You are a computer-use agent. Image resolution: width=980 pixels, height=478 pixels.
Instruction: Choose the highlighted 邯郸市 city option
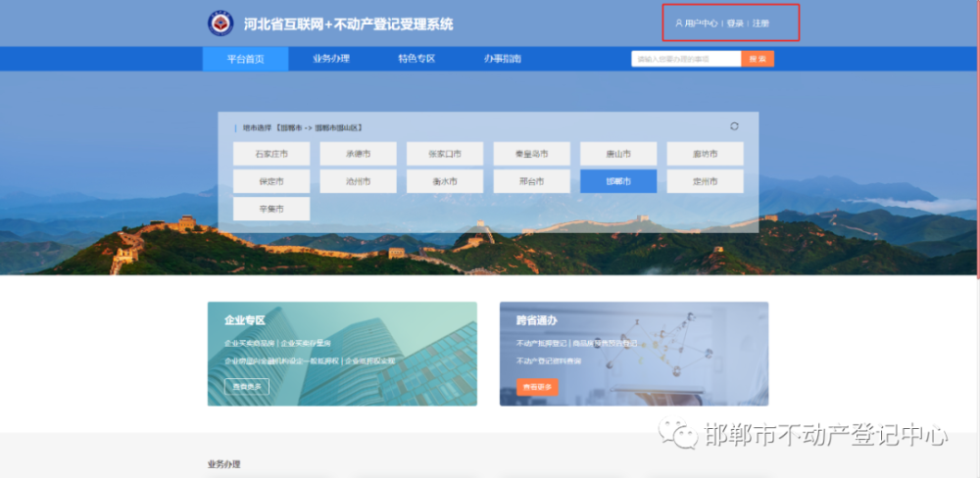[618, 181]
